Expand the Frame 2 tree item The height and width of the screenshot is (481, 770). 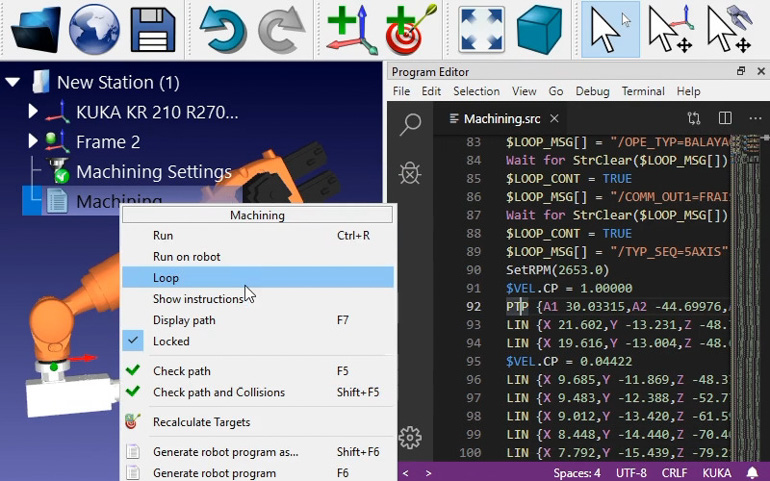click(x=33, y=141)
